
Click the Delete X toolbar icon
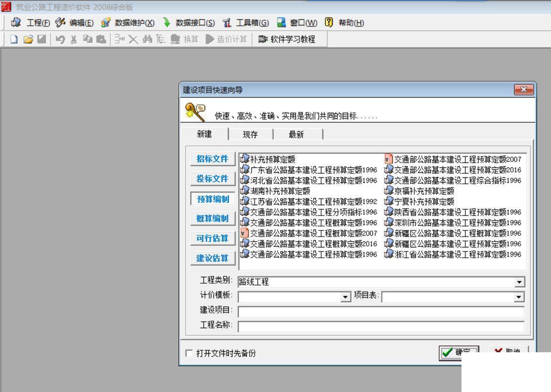[x=133, y=39]
